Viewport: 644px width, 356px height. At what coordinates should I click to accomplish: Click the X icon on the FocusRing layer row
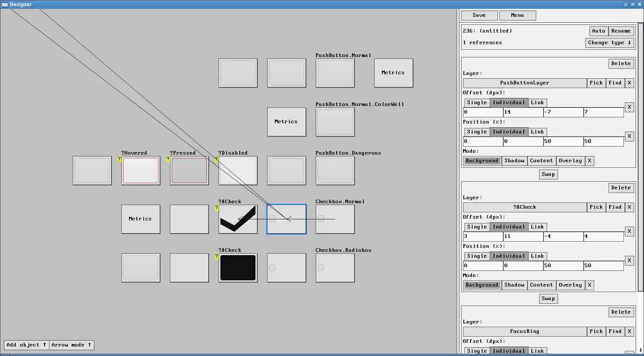point(629,332)
